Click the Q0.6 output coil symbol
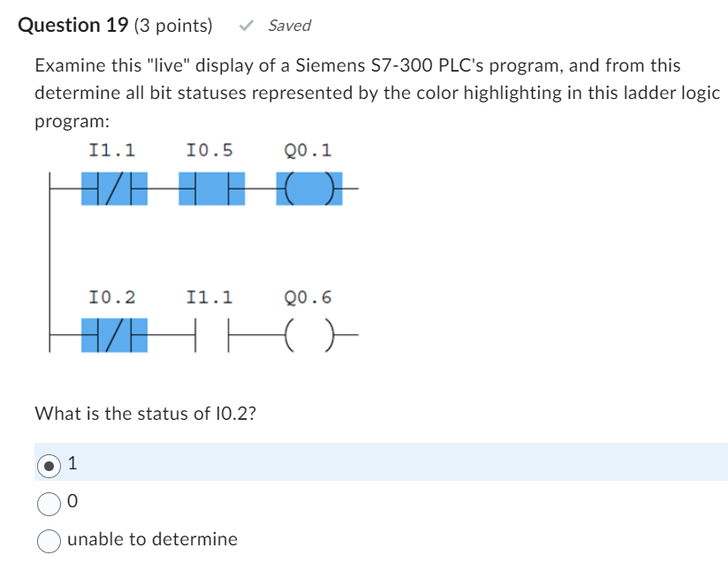 (307, 334)
